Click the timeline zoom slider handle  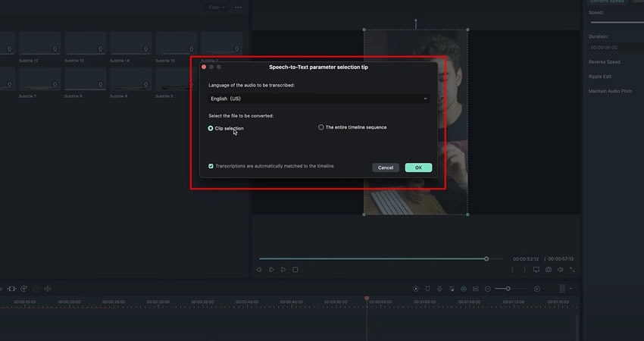coord(508,289)
